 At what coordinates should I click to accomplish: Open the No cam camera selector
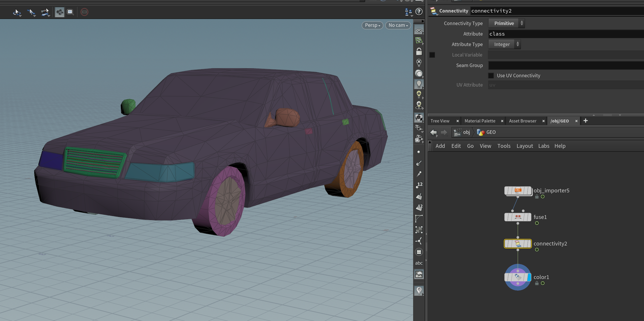coord(398,25)
